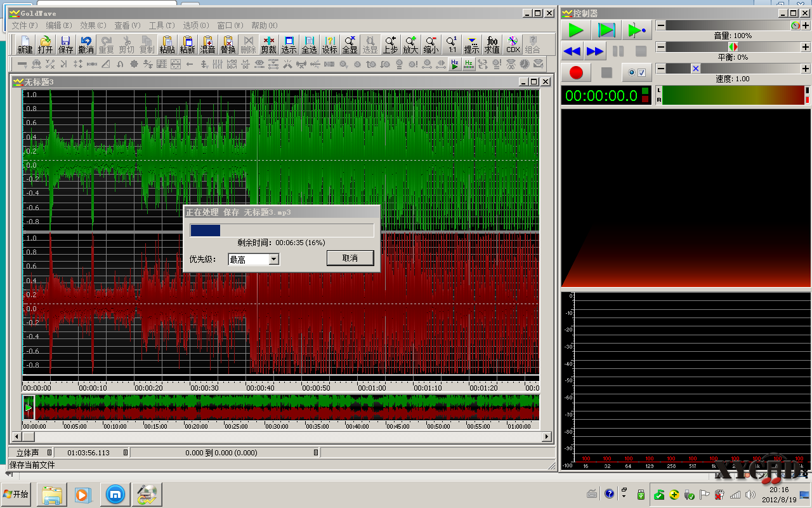Open the file explorer taskbar icon
This screenshot has width=812, height=508.
click(52, 494)
